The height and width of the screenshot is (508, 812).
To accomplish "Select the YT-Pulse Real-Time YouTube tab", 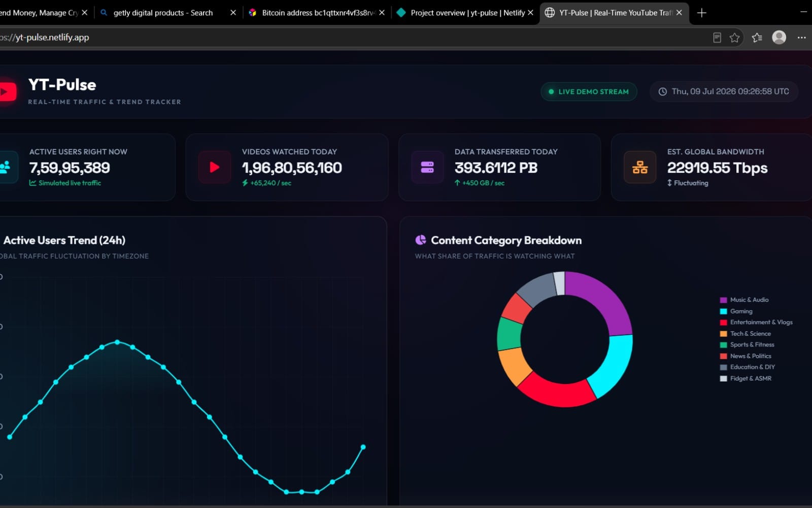I will click(615, 13).
